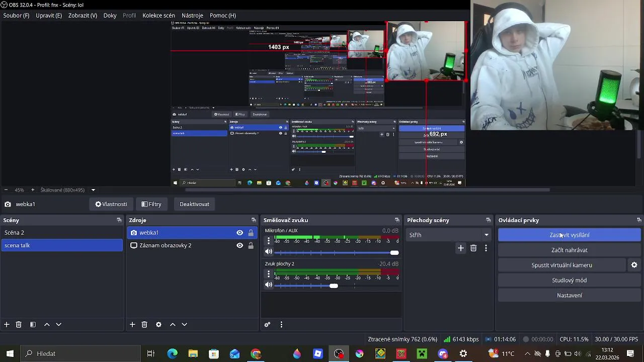This screenshot has height=362, width=644.
Task: Open Minecraft creeper icon on taskbar
Action: pos(422,353)
